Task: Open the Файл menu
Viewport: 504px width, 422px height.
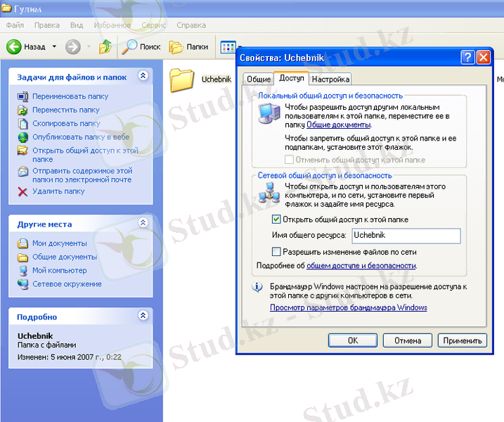Action: pos(15,25)
